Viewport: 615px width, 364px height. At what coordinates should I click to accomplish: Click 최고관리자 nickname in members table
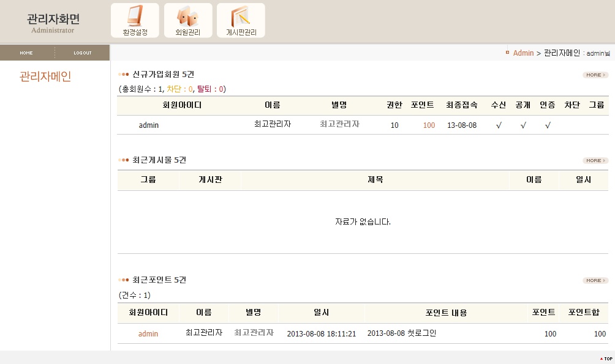(x=339, y=124)
